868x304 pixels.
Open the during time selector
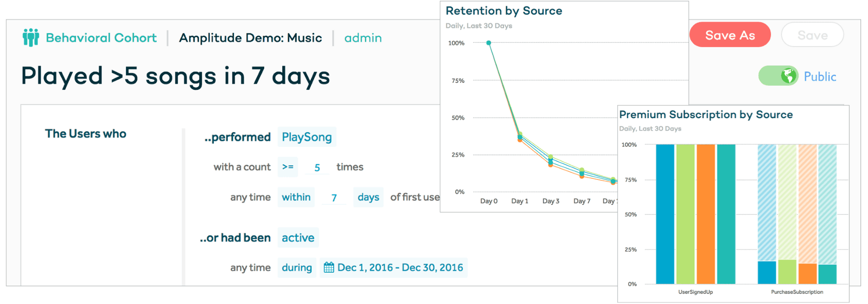coord(297,268)
